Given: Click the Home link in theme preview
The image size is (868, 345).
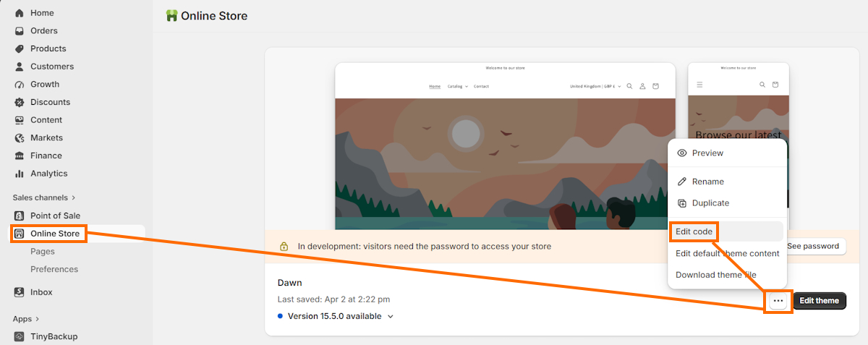Looking at the screenshot, I should click(435, 86).
